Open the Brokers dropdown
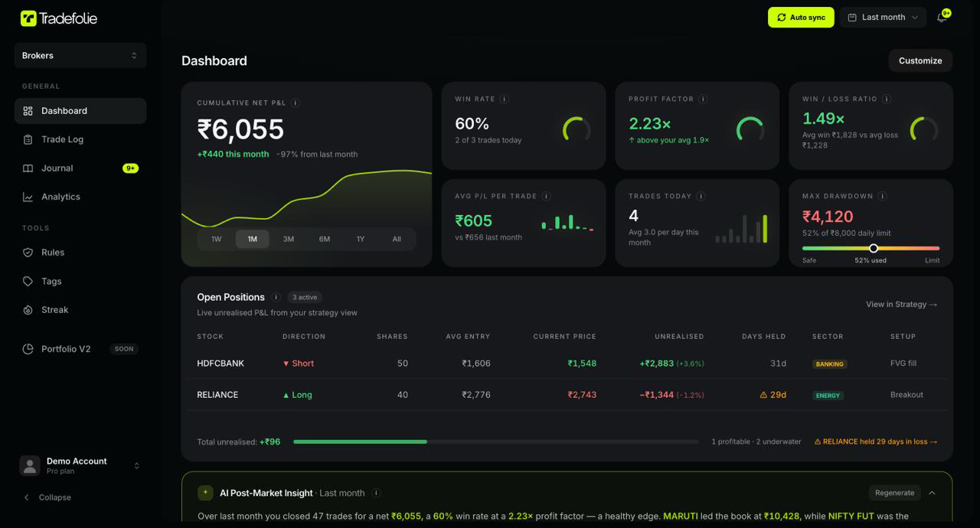This screenshot has width=980, height=528. (80, 56)
